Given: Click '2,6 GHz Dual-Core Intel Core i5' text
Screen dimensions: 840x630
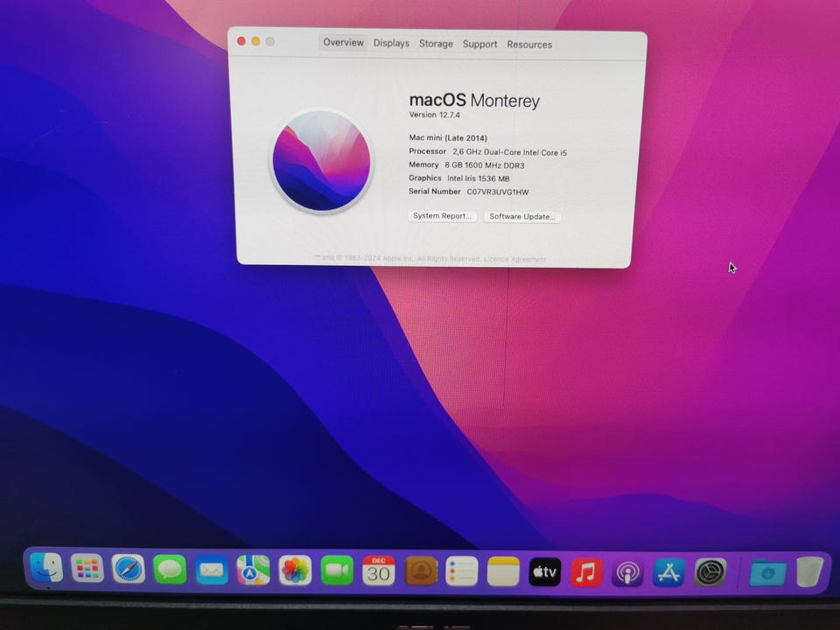Looking at the screenshot, I should (x=509, y=152).
